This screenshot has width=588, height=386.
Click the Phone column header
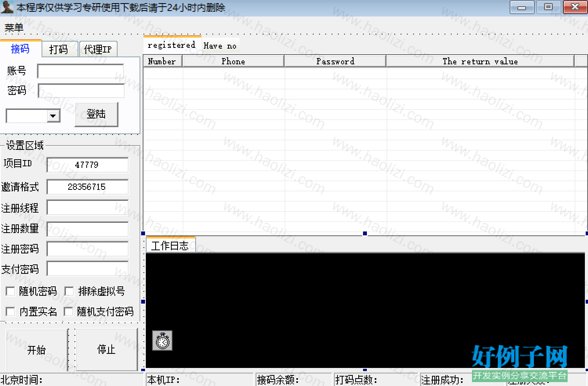(x=233, y=61)
